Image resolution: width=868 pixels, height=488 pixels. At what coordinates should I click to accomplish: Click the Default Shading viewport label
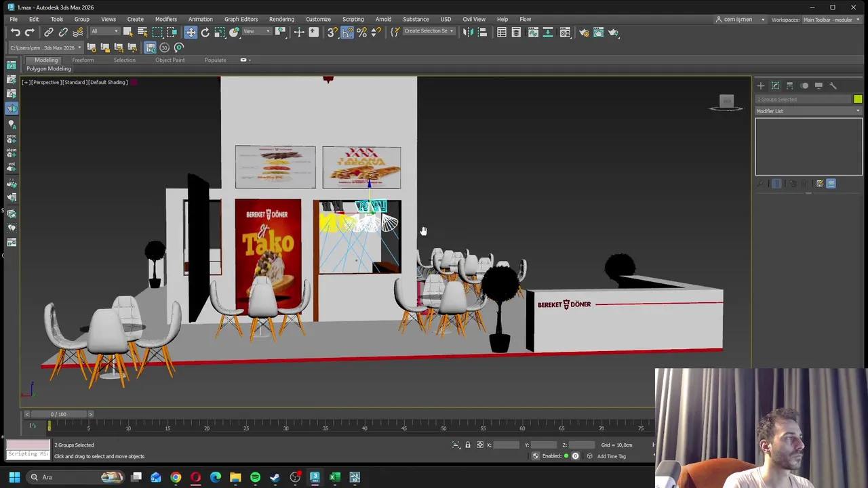tap(108, 82)
